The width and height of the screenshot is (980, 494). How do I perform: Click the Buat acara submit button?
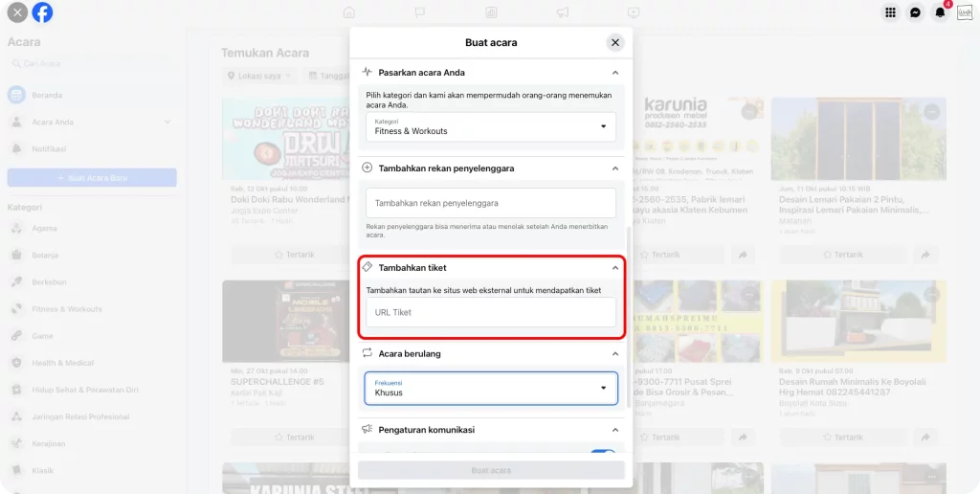coord(491,470)
